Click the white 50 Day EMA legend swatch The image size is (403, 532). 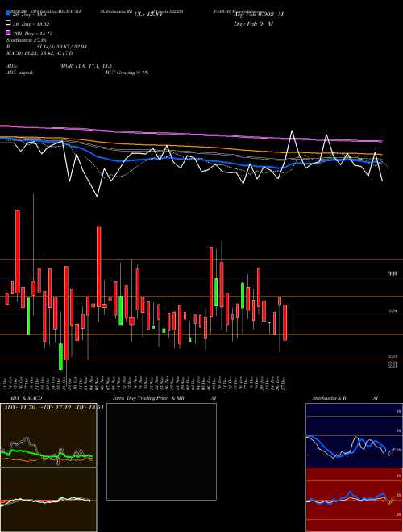[x=9, y=23]
